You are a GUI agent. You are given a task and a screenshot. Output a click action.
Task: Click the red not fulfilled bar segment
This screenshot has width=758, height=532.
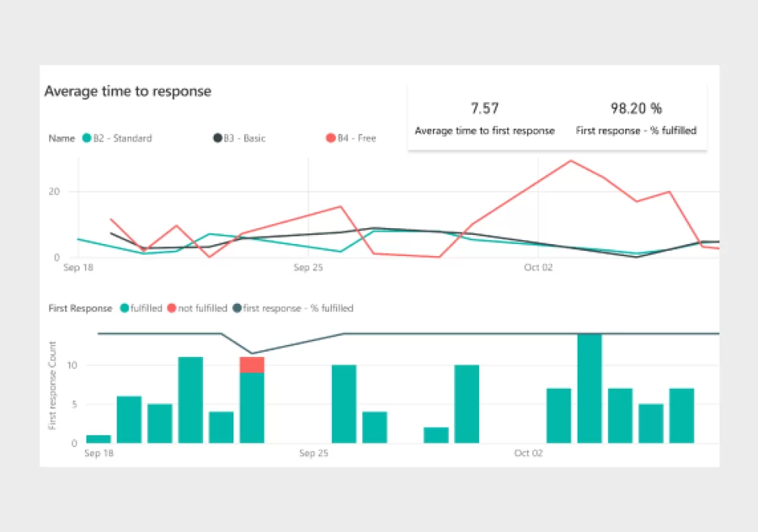(x=252, y=365)
